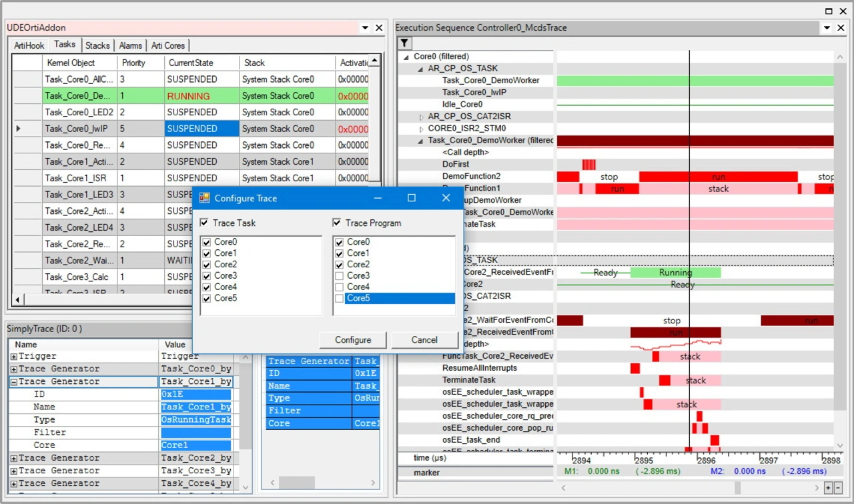Click the timeline horizontal scrollbar thumb
This screenshot has height=504, width=854.
737,487
